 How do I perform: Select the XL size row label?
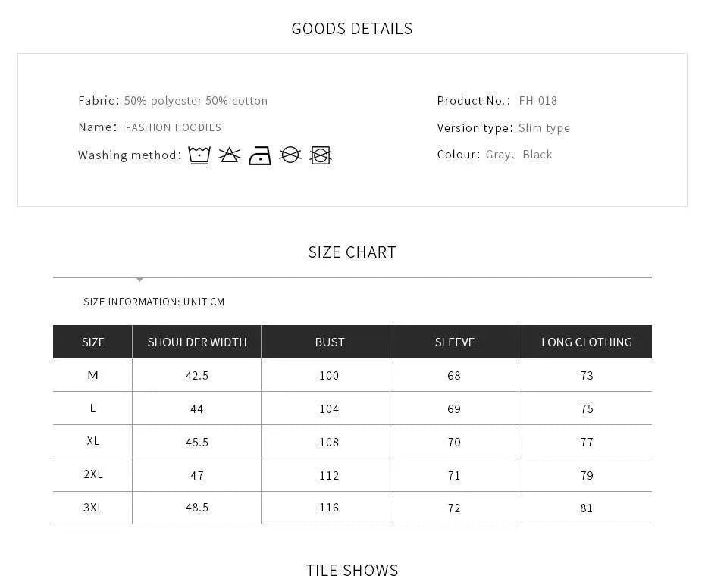pos(93,441)
